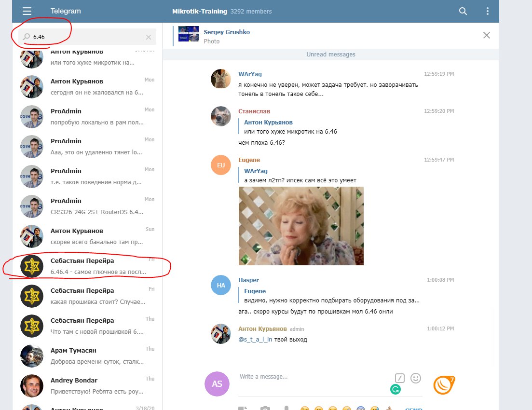Screen dimensions: 532x410
Task: Open Eugene's EU avatar
Action: click(x=221, y=165)
